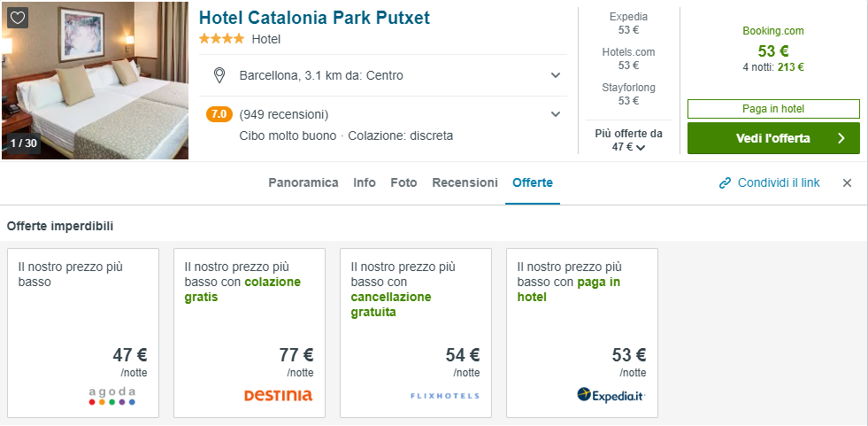Click the location pin icon
Viewport: 868px width, 426px height.
pyautogui.click(x=219, y=75)
